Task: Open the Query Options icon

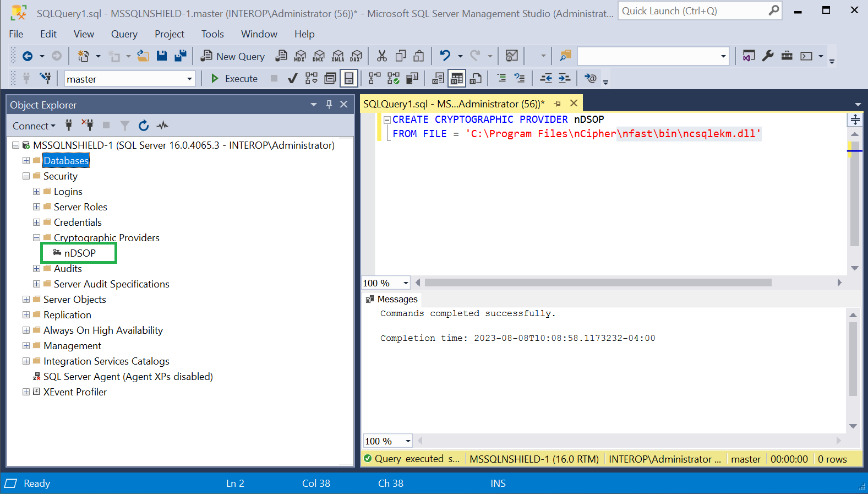Action: click(330, 78)
